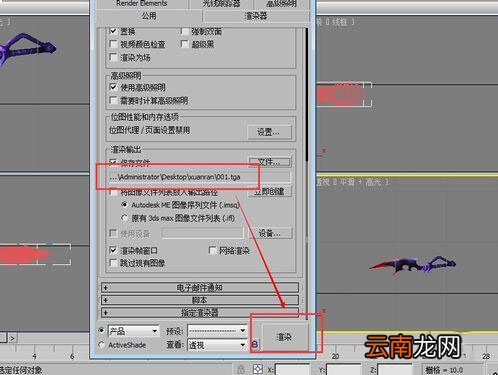The width and height of the screenshot is (498, 375).
Task: Enable 需要时计算高级照明 checkbox
Action: coord(113,100)
